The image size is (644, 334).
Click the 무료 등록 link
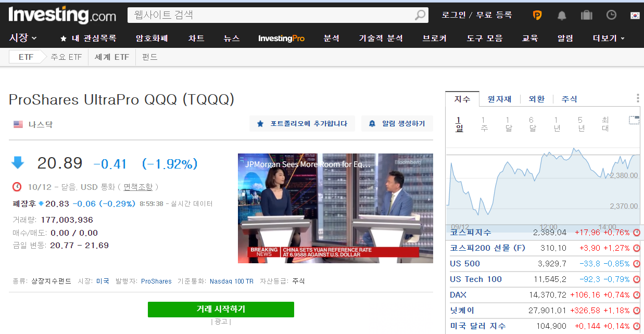(494, 15)
